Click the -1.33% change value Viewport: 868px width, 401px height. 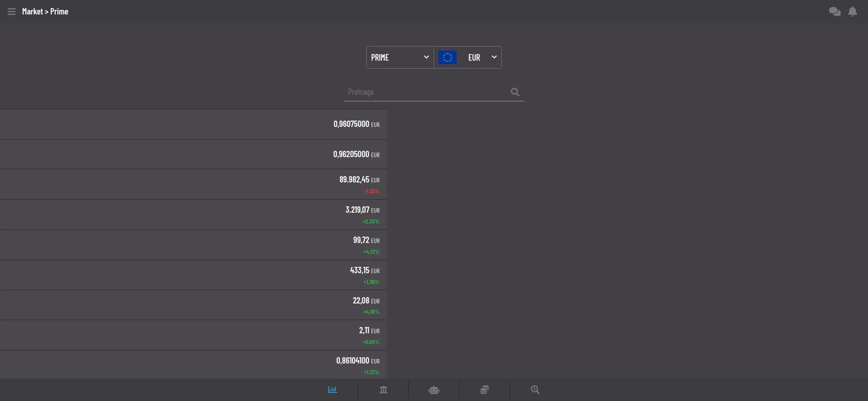(x=372, y=191)
